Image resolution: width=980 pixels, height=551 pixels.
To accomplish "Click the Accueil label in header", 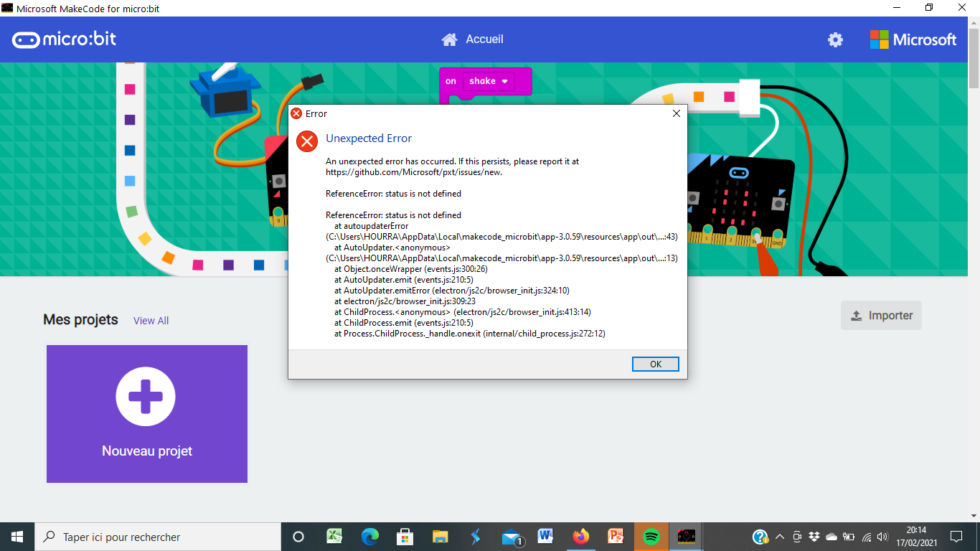I will pyautogui.click(x=484, y=39).
